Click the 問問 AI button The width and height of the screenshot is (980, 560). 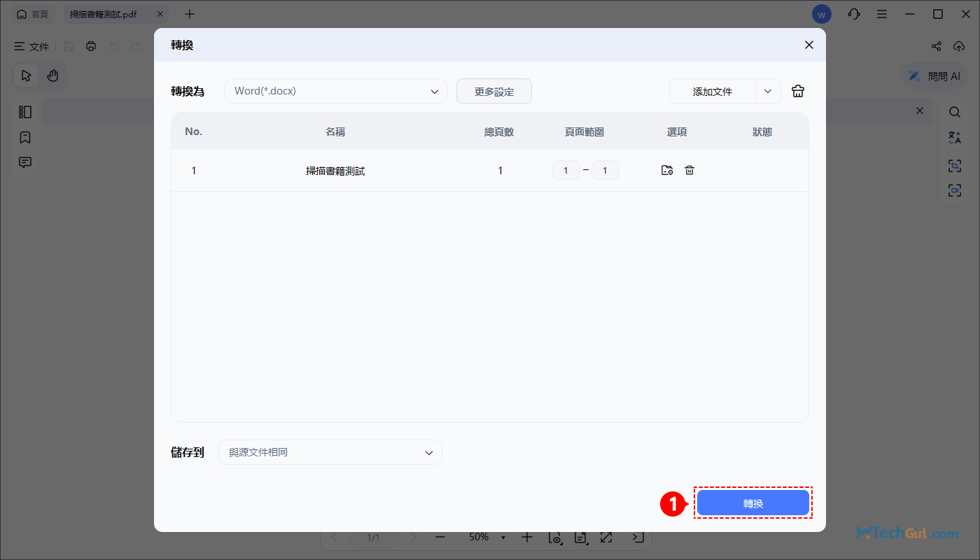pos(935,76)
